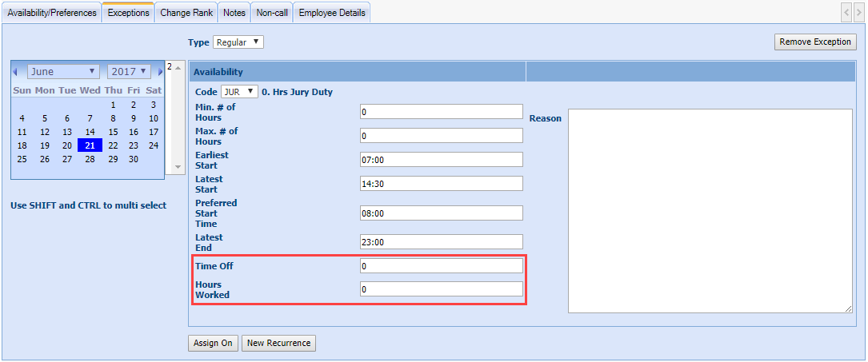
Task: Switch to Availability/Preferences tab
Action: 52,13
